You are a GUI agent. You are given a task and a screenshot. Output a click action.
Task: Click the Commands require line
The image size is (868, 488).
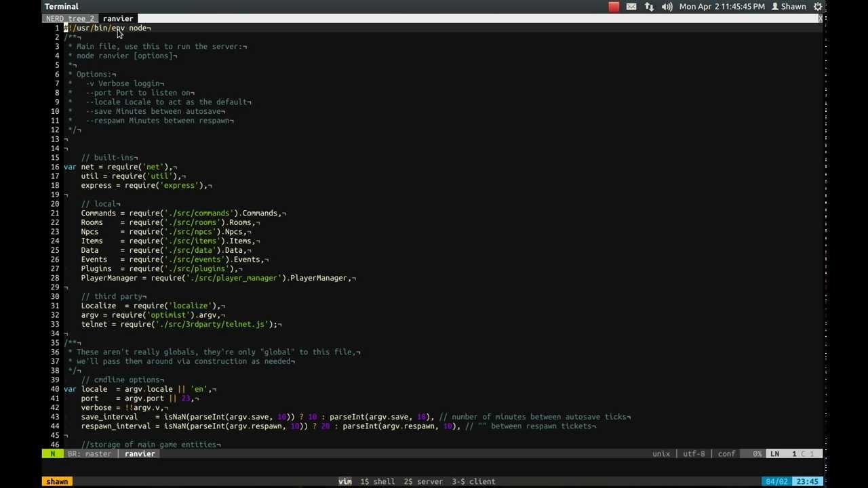pos(183,213)
